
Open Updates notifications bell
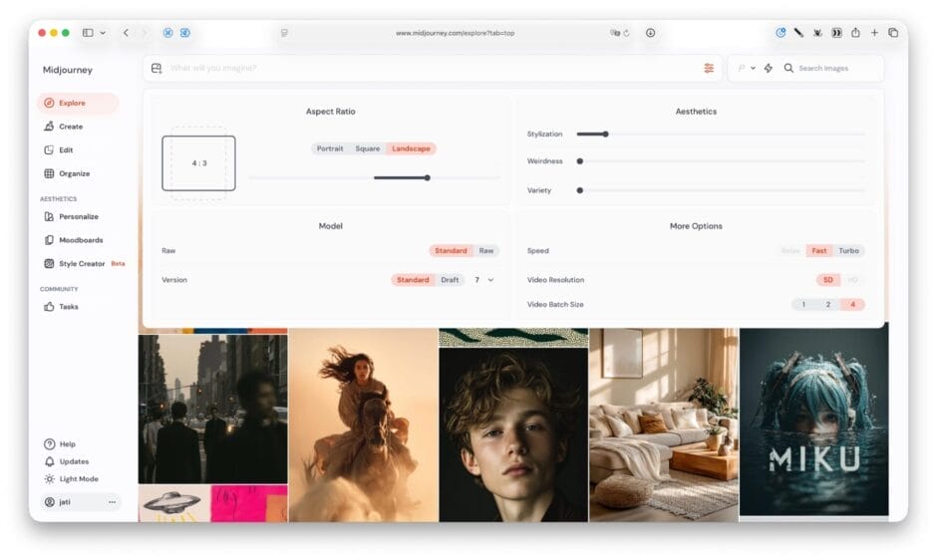pos(67,461)
